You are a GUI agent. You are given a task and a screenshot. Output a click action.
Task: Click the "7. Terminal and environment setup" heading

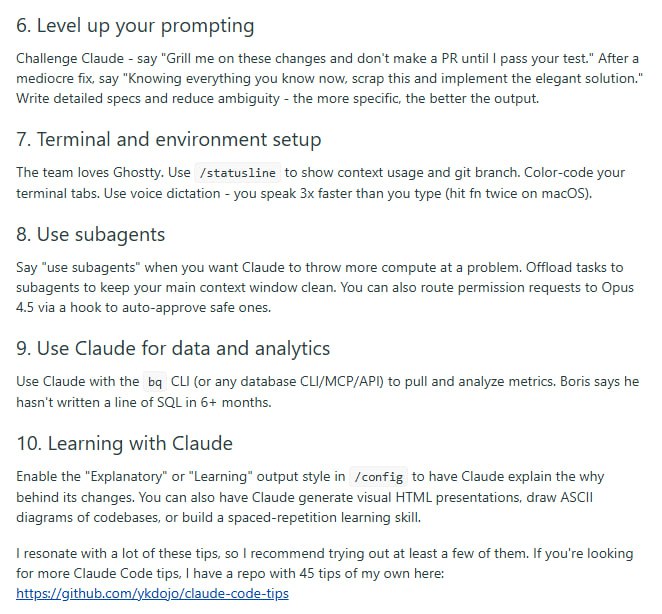(168, 139)
